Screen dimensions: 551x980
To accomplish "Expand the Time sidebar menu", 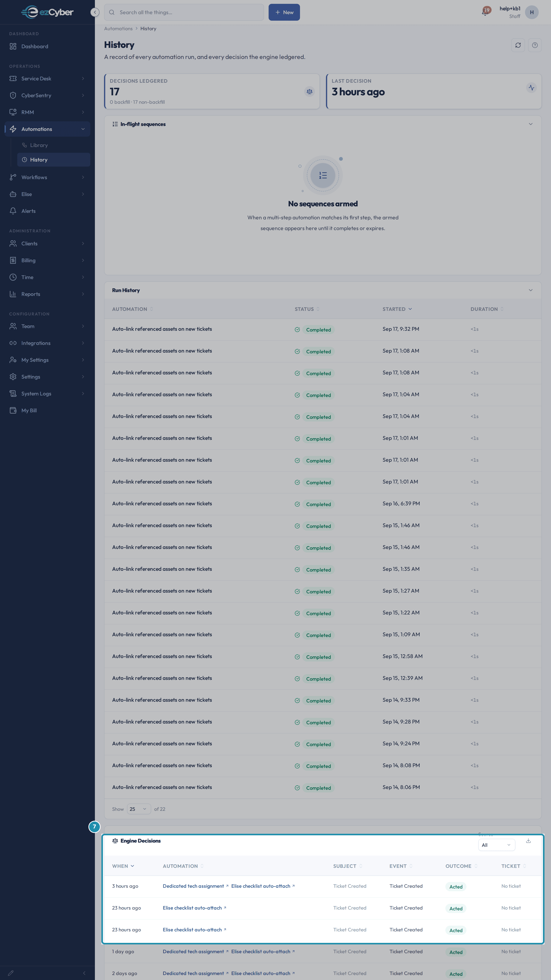I will point(47,277).
